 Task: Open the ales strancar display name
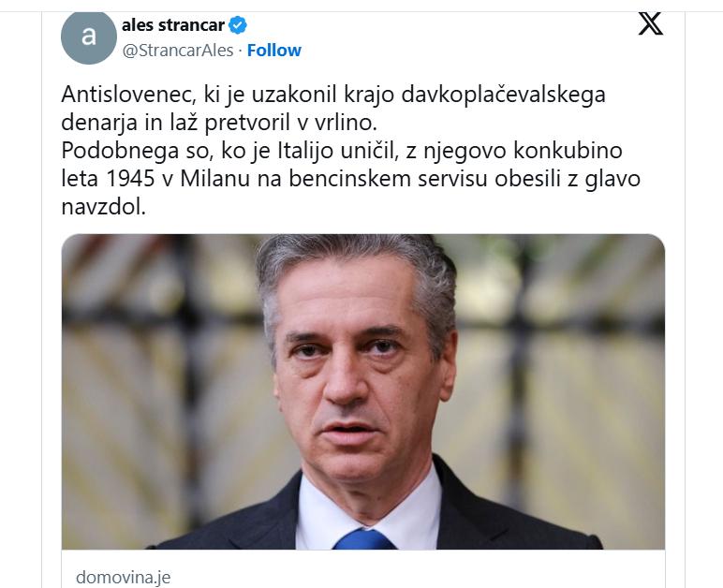click(x=173, y=25)
